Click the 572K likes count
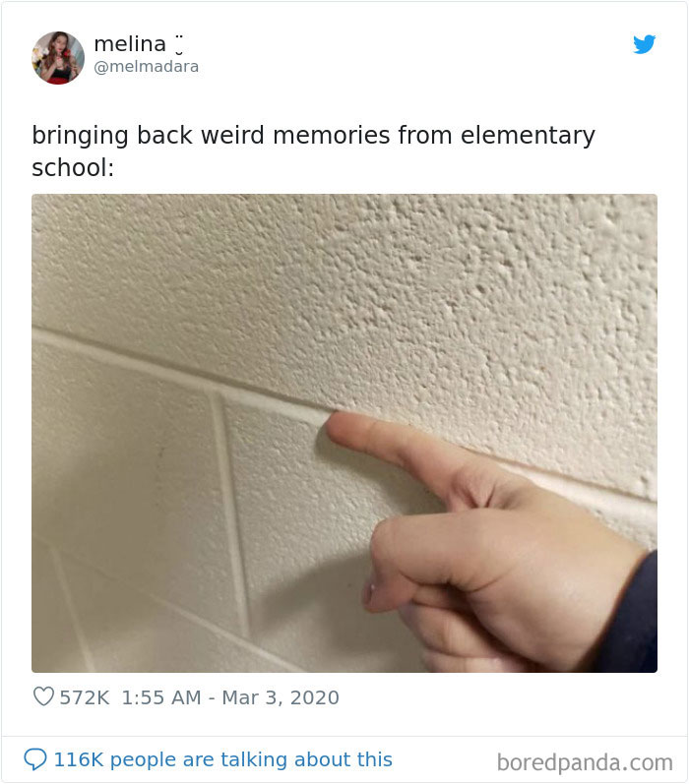The width and height of the screenshot is (689, 784). (84, 697)
